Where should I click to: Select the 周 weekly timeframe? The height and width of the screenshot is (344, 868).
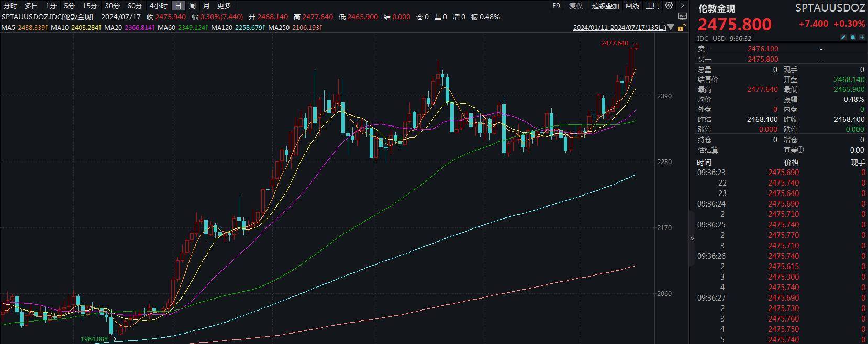point(192,6)
